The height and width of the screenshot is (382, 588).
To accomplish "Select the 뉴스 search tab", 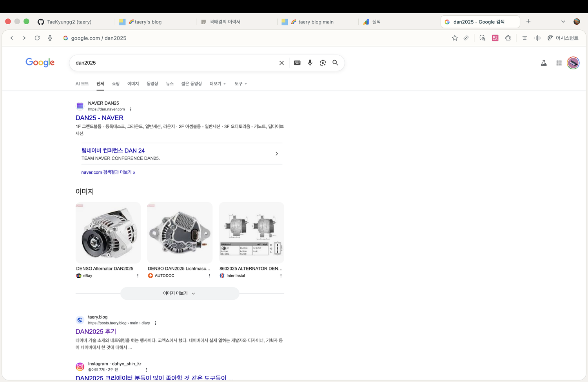I will [169, 84].
